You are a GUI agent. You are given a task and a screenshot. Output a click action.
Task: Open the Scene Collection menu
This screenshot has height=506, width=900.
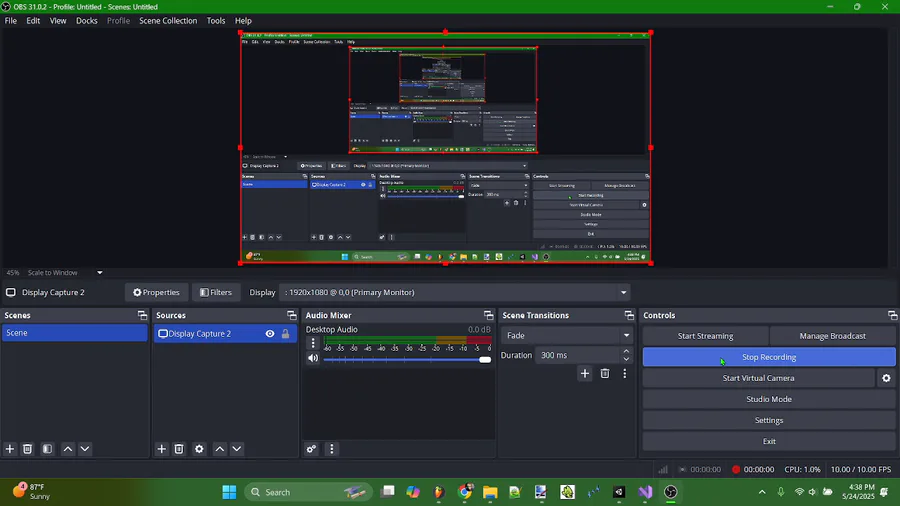pos(168,20)
